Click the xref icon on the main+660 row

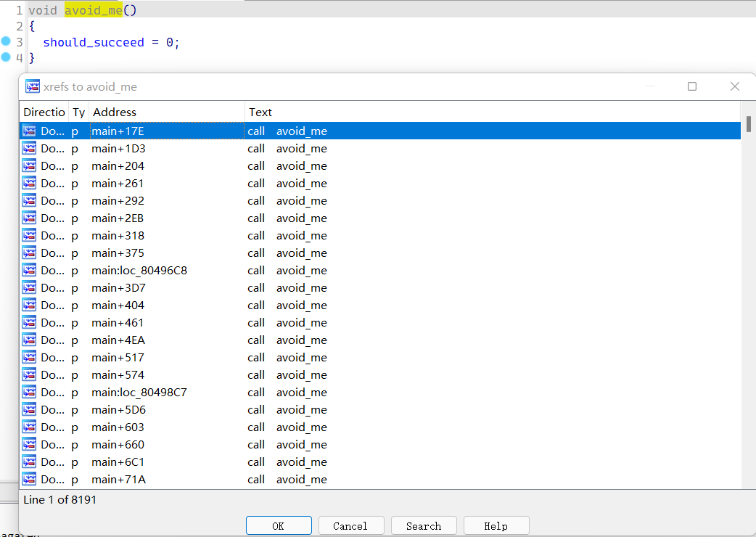point(30,444)
